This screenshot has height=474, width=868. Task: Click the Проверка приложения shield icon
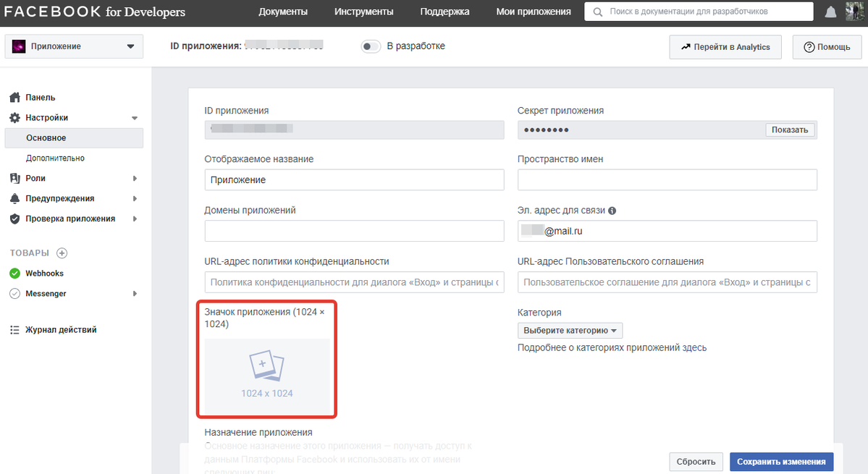coord(15,219)
